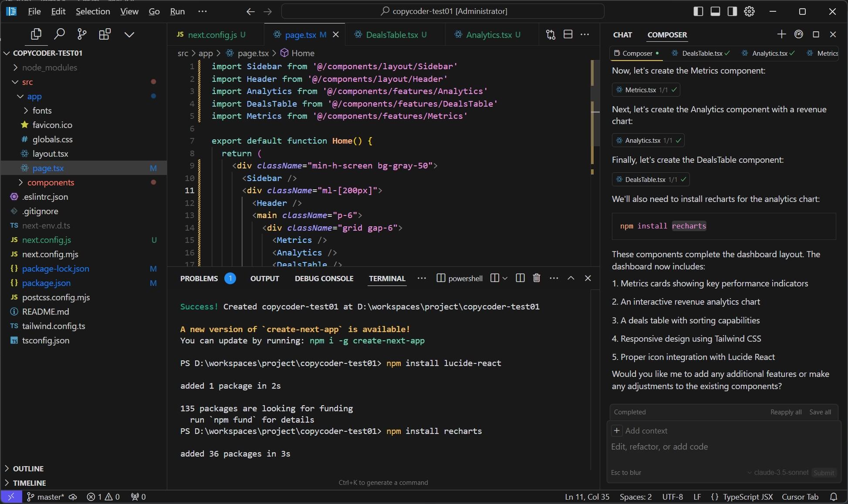This screenshot has width=848, height=504.
Task: Open the Source Control view icon
Action: click(x=81, y=34)
